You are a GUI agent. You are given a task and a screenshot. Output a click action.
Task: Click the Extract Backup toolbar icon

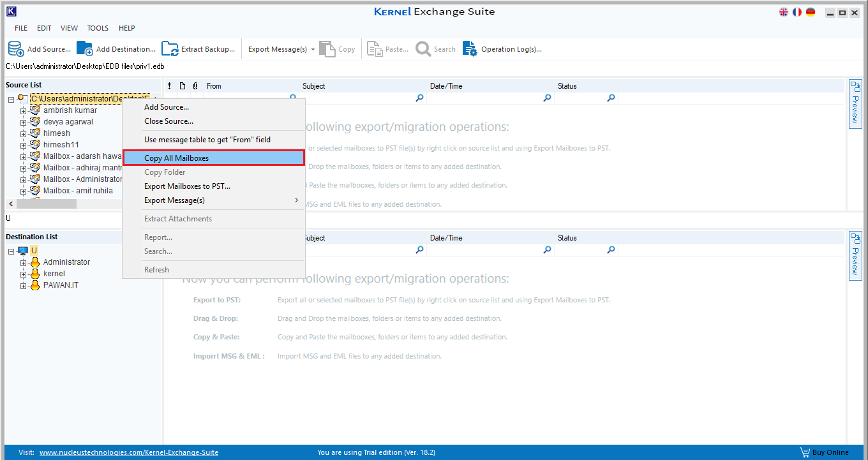coord(170,49)
